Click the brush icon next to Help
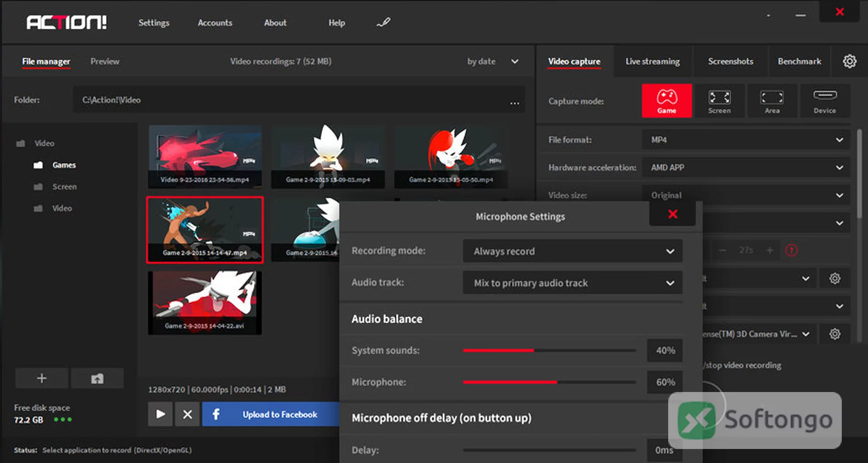868x463 pixels. [x=383, y=22]
